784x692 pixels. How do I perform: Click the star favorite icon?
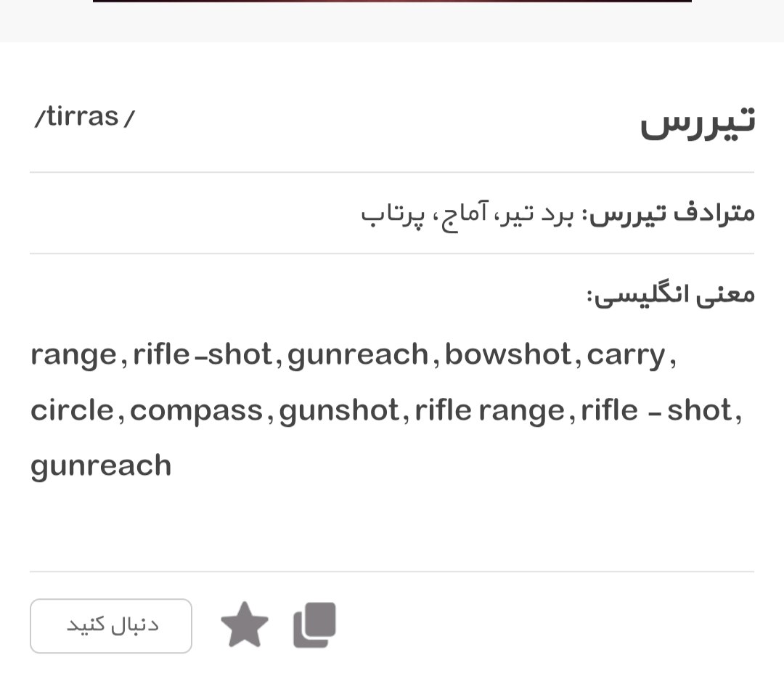coord(245,625)
